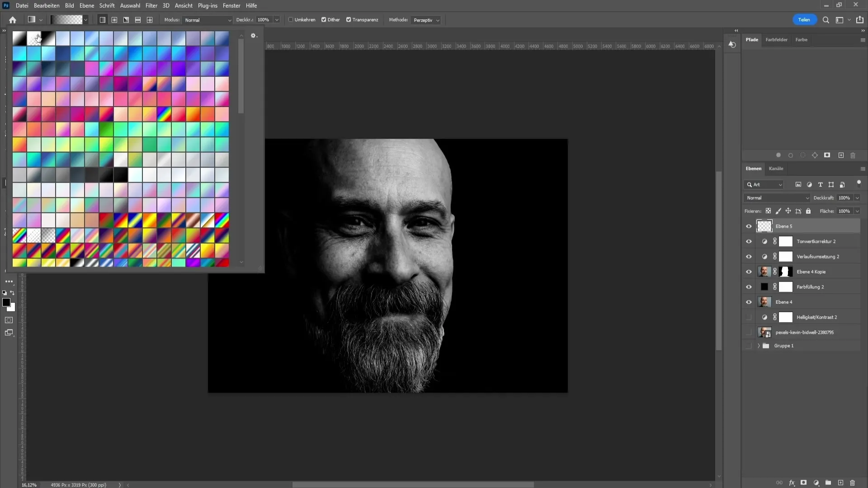
Task: Lock image pixels brush icon
Action: click(x=778, y=211)
